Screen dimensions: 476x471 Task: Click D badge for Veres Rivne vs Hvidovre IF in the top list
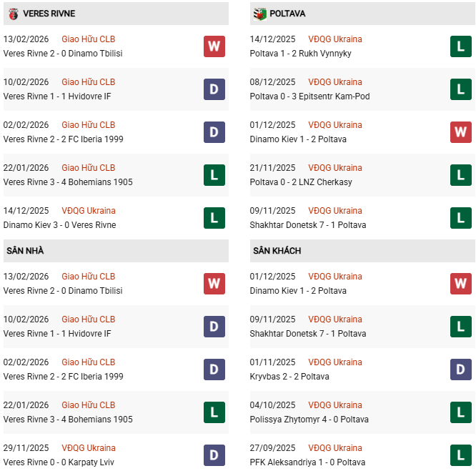tap(214, 89)
